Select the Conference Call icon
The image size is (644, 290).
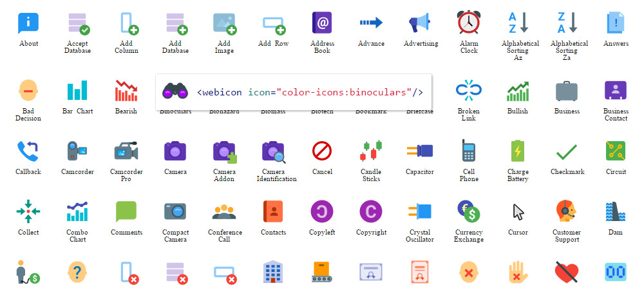[x=224, y=211]
